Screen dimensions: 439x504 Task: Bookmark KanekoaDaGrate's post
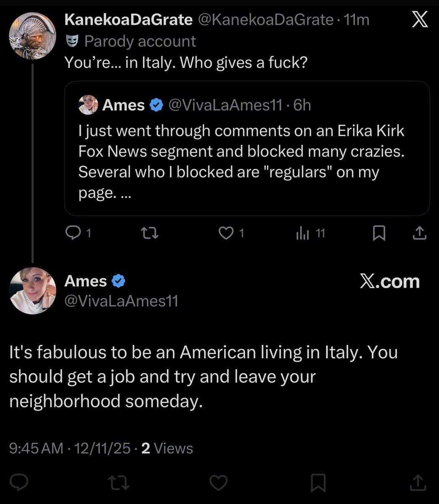point(379,233)
